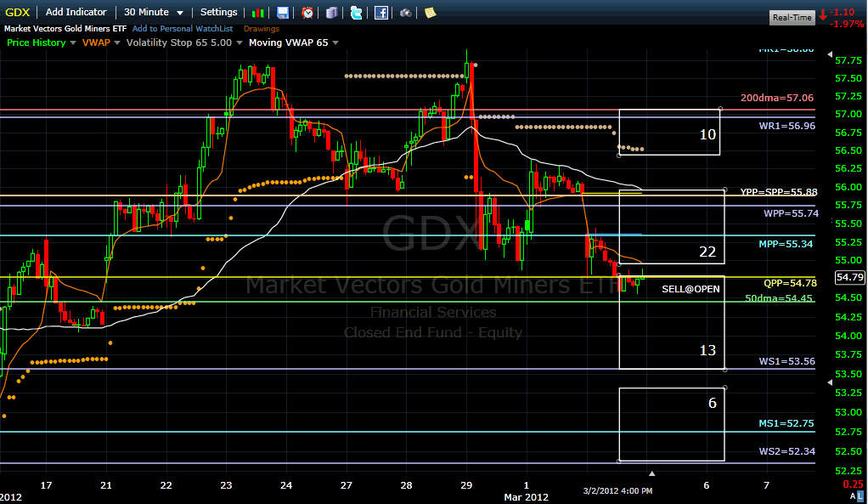Click the WS2=52.34 support label

[786, 450]
